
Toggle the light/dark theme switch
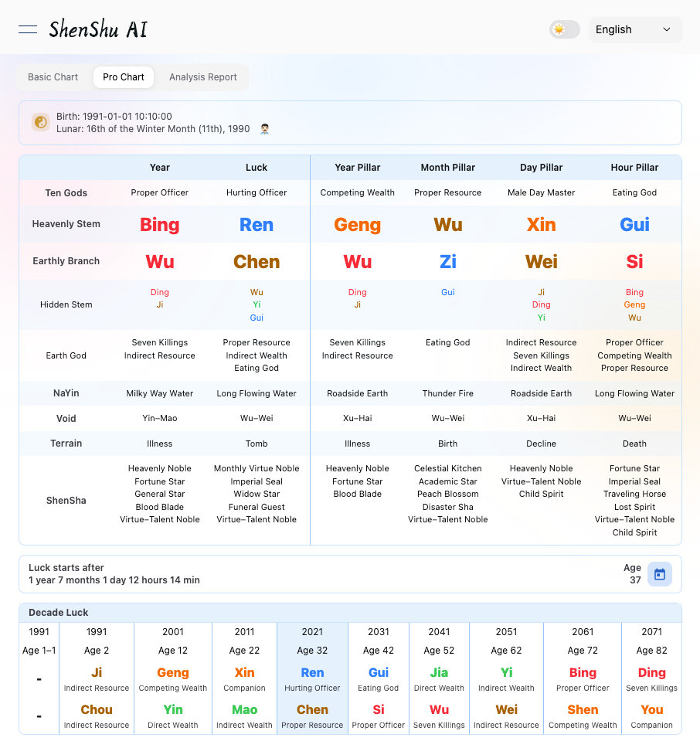pyautogui.click(x=564, y=29)
